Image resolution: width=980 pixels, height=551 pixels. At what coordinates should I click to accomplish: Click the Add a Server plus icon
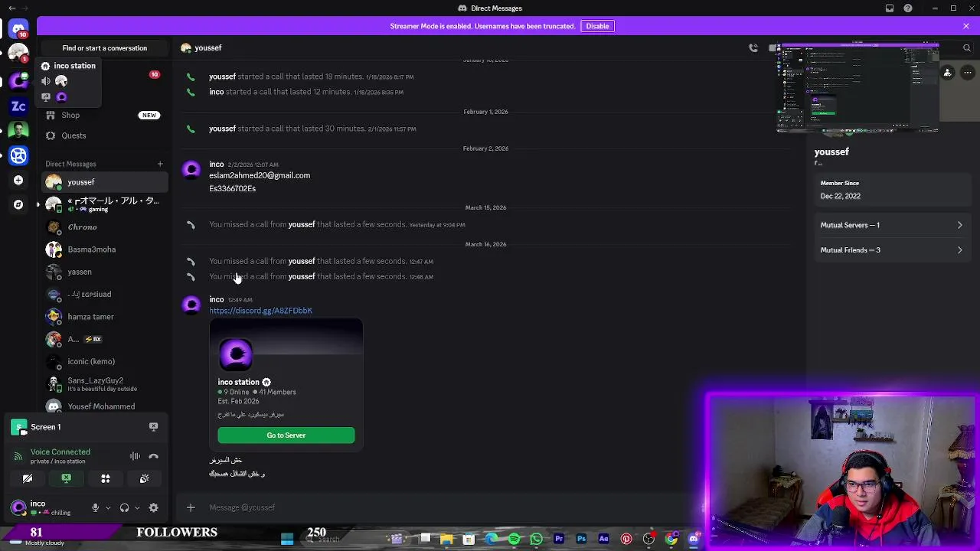(18, 180)
